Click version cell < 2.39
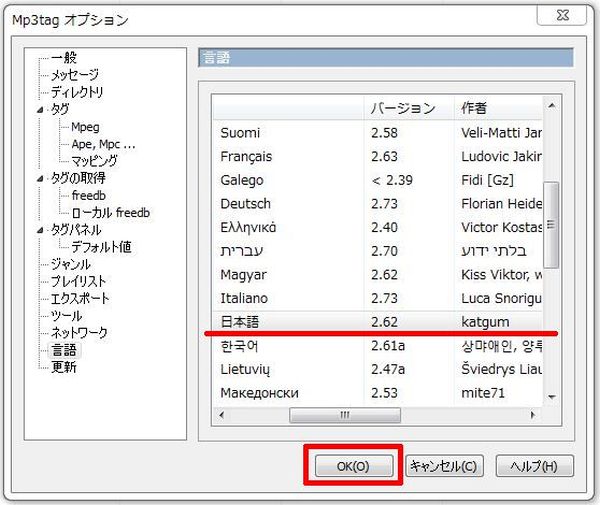Image resolution: width=600 pixels, height=505 pixels. (392, 180)
